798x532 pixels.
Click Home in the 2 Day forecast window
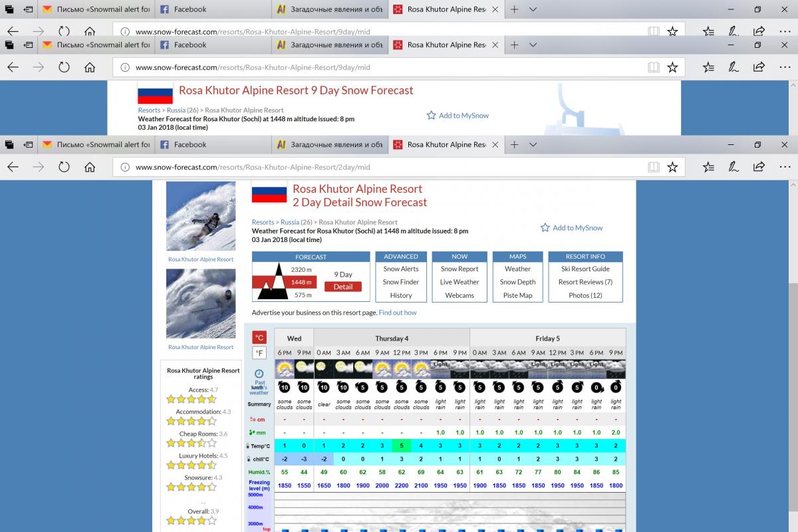[90, 167]
